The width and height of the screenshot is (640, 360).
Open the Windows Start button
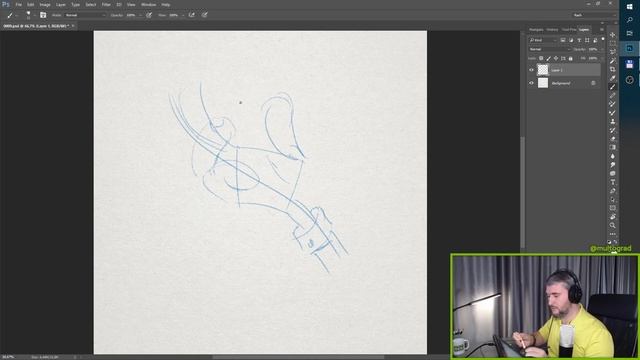pos(629,7)
